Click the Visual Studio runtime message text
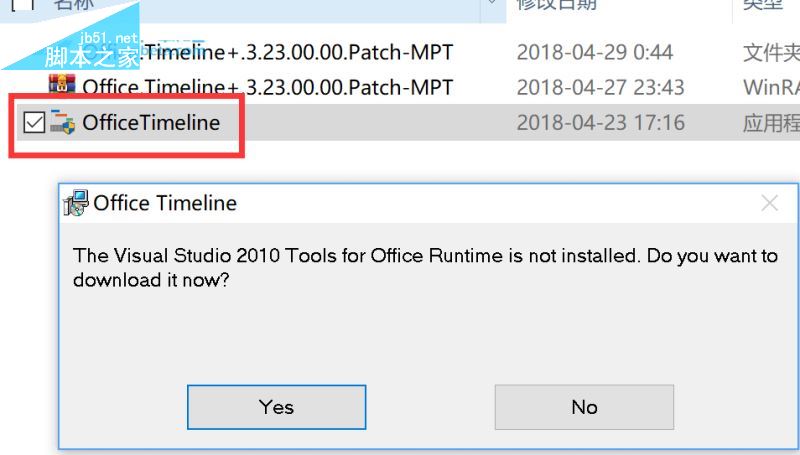This screenshot has height=455, width=800. tap(426, 267)
